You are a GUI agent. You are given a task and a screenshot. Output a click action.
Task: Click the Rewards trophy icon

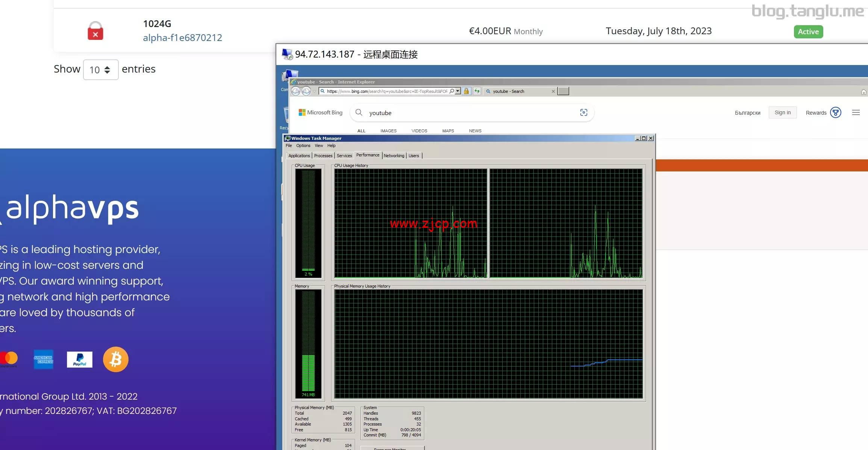coord(835,112)
